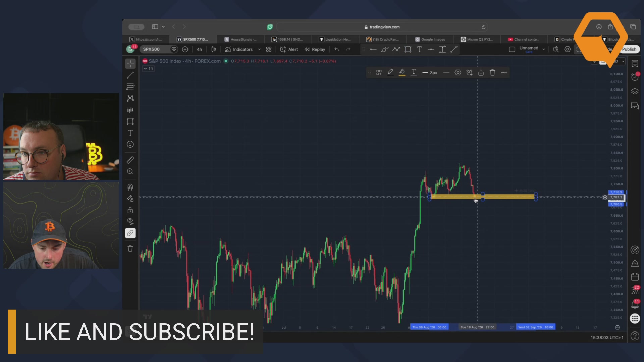Screen dimensions: 644x362
Task: Start bar Replay mode
Action: (315, 49)
